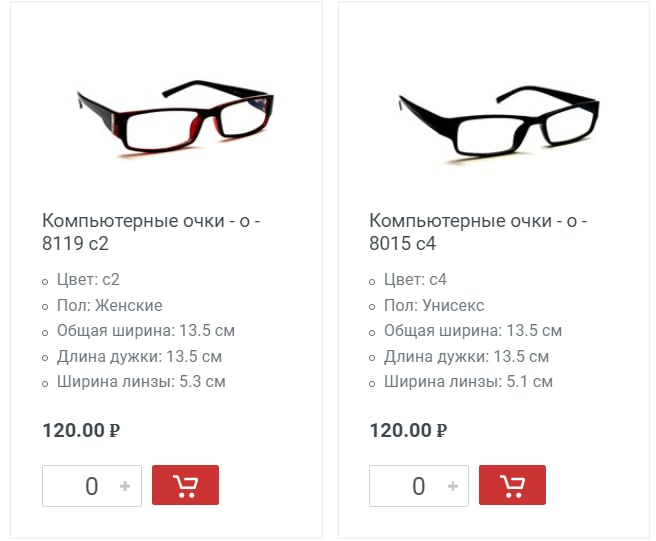The height and width of the screenshot is (541, 656).
Task: Add glasses 8015 c4 to cart
Action: 512,485
